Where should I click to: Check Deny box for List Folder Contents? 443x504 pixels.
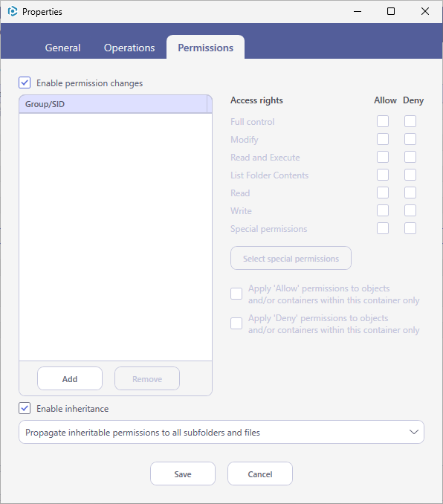[410, 175]
